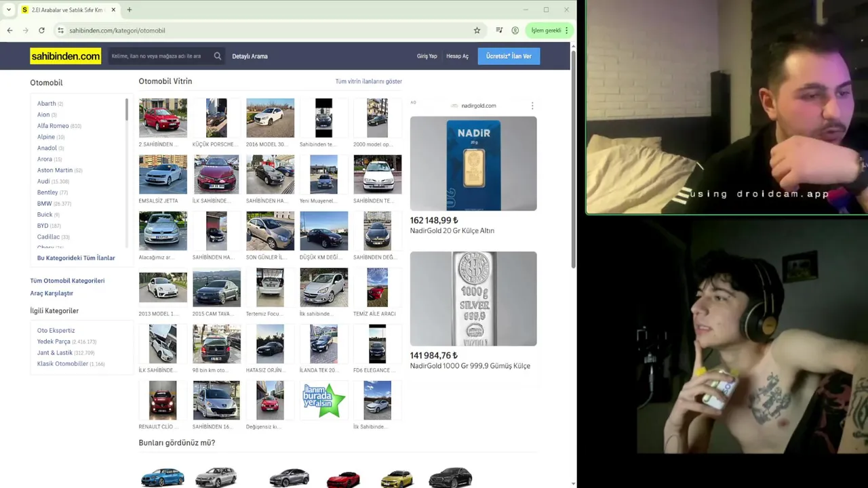
Task: Click the 'İşlem gerekli' Chrome menu button
Action: [549, 30]
